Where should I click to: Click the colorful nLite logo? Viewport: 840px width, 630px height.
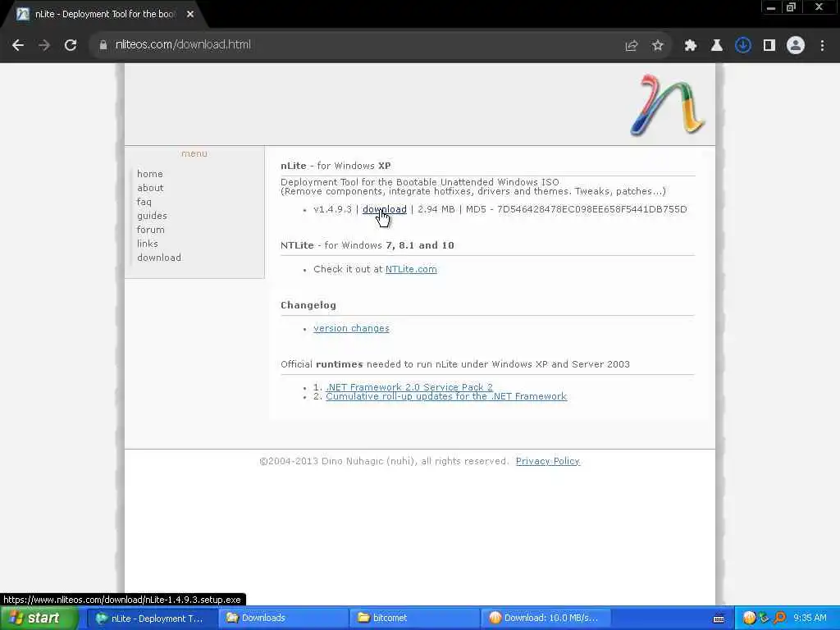click(668, 106)
